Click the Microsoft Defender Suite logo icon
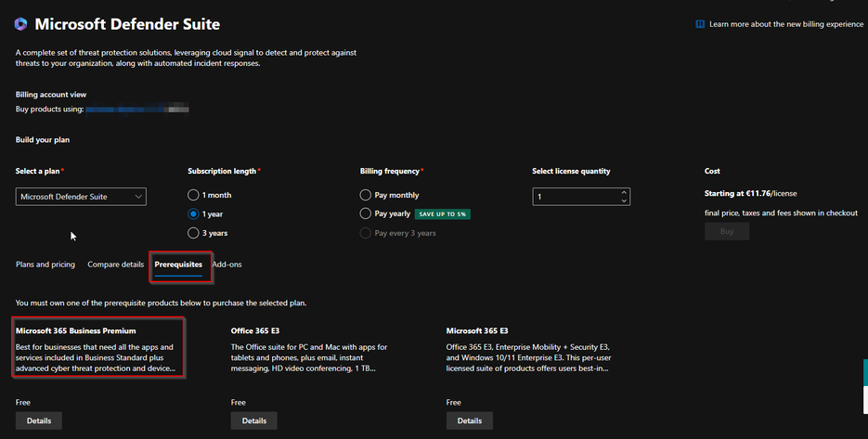868x439 pixels. pyautogui.click(x=20, y=24)
